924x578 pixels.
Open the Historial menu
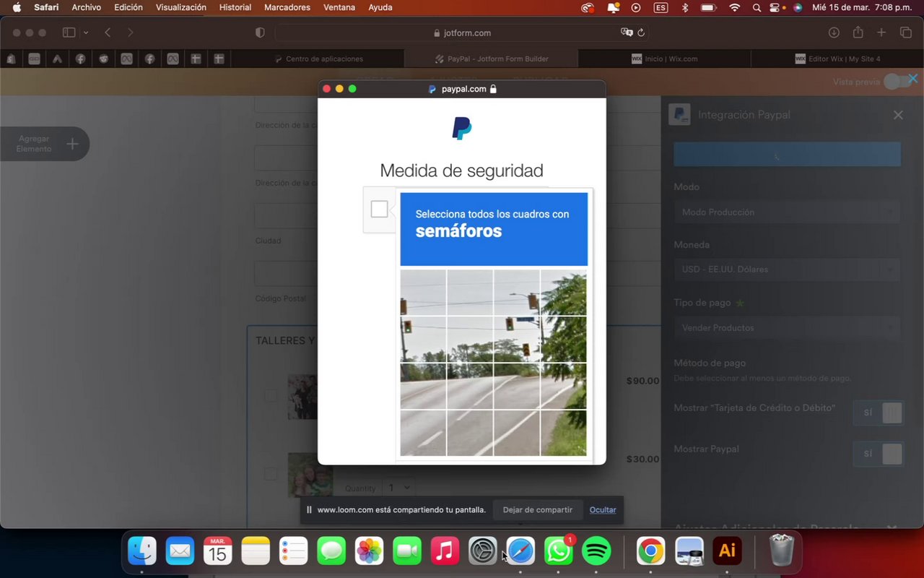point(235,7)
